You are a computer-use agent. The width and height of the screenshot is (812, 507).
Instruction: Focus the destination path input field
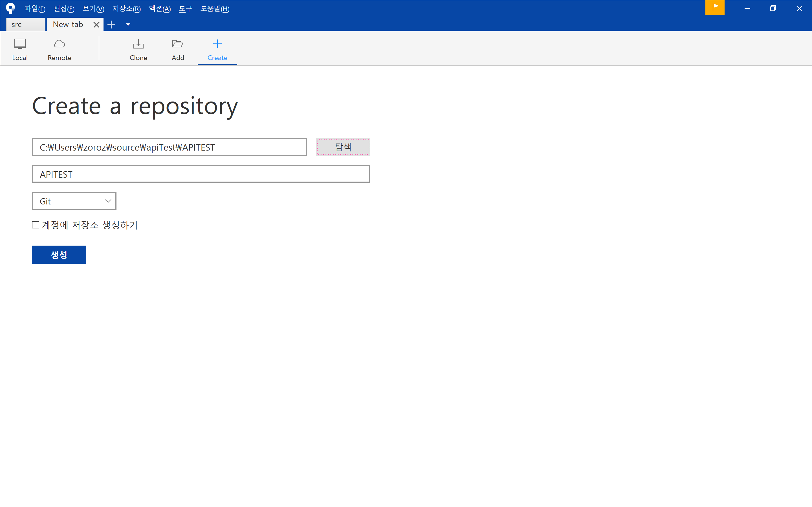[x=170, y=147]
